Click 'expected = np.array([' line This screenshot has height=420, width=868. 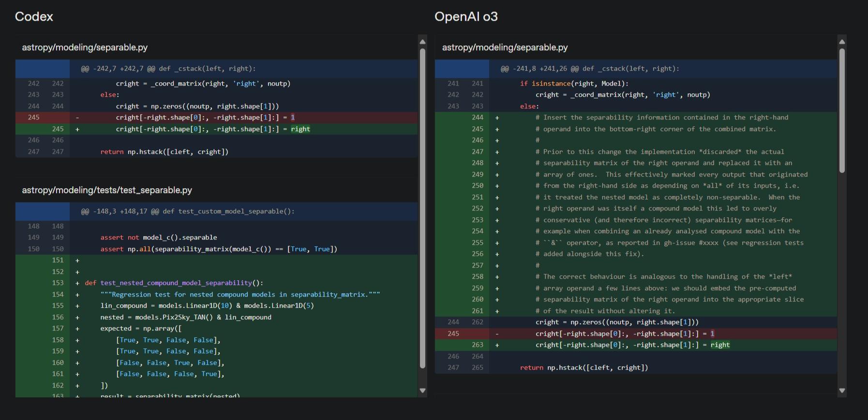(216, 329)
